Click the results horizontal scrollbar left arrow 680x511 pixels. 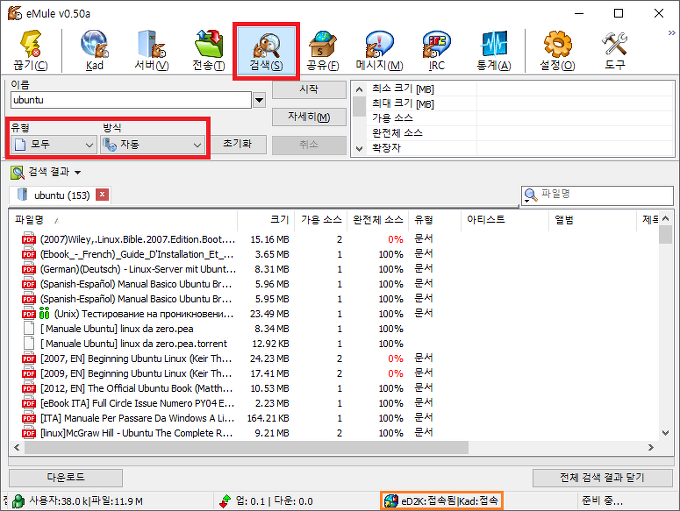(x=17, y=447)
